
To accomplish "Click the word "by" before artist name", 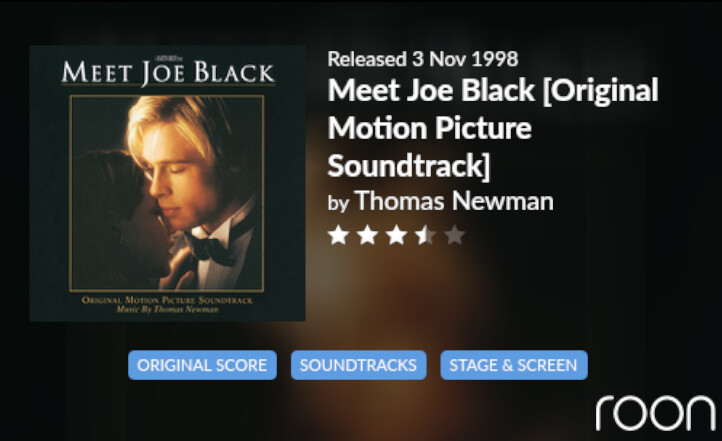I will pos(338,203).
